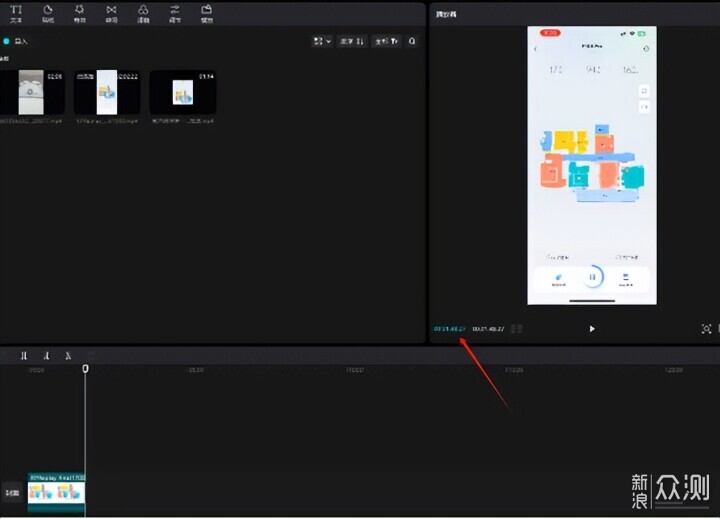Open the grid view layout dropdown
The image size is (720, 519).
point(322,41)
